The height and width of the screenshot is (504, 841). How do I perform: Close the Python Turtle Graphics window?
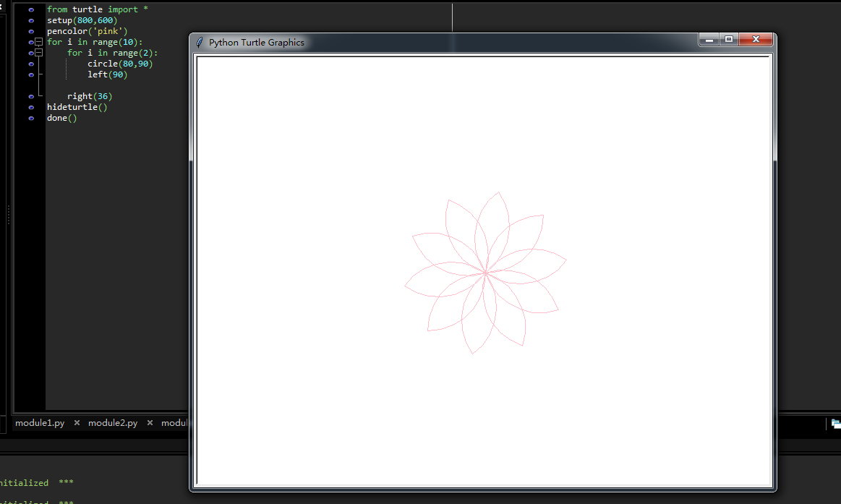[756, 40]
